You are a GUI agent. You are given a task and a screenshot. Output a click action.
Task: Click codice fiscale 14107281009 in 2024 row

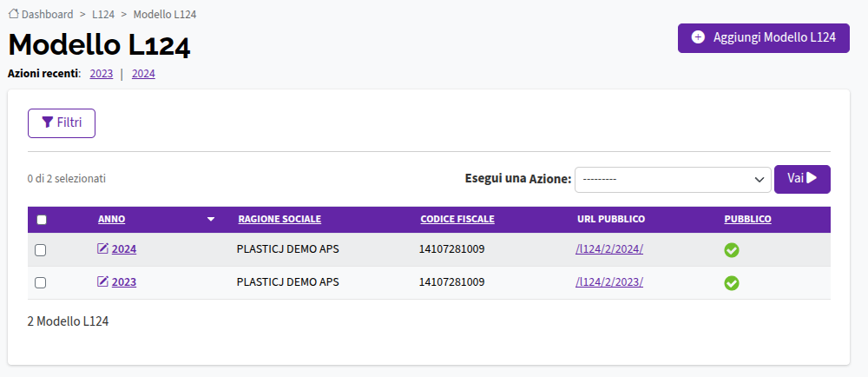point(451,249)
